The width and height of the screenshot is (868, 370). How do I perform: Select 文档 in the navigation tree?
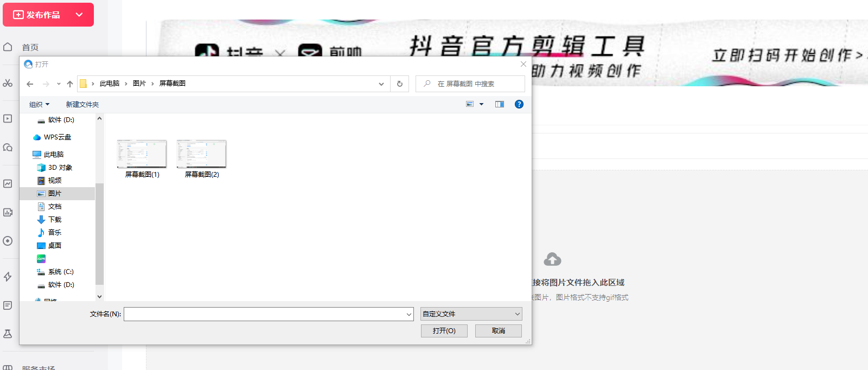(55, 206)
